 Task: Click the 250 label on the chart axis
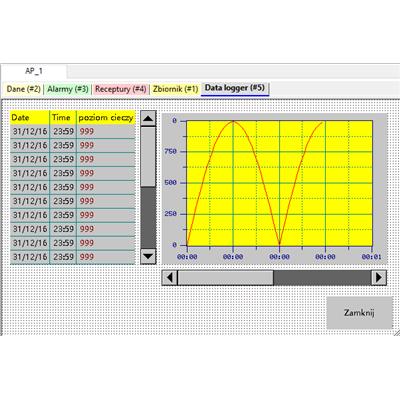tap(170, 214)
